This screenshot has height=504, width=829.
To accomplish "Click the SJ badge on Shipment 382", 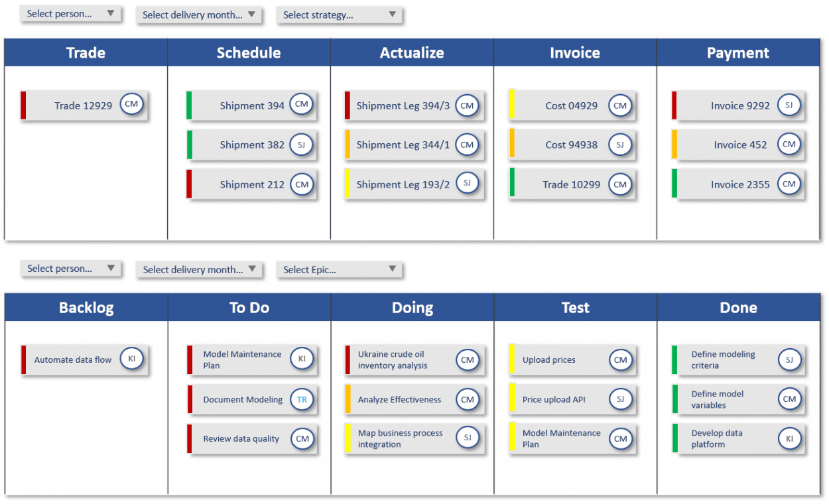I will (303, 145).
